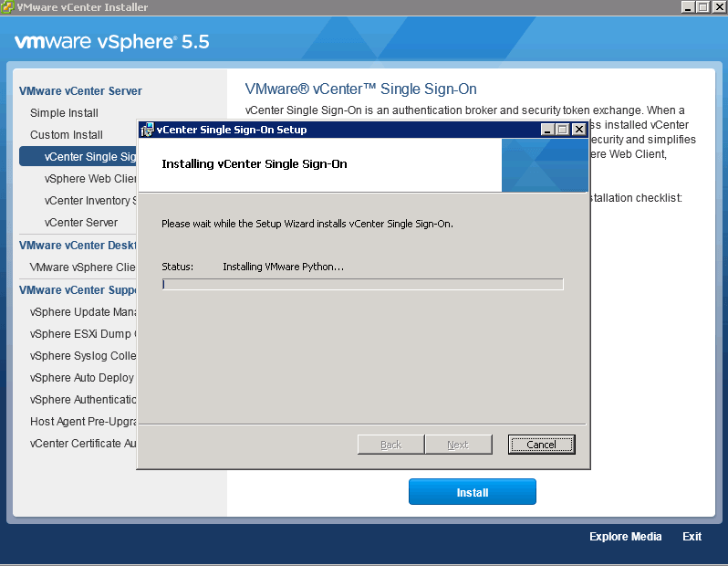Minimize the VMware vCenter Installer window
This screenshot has width=728, height=566.
688,7
